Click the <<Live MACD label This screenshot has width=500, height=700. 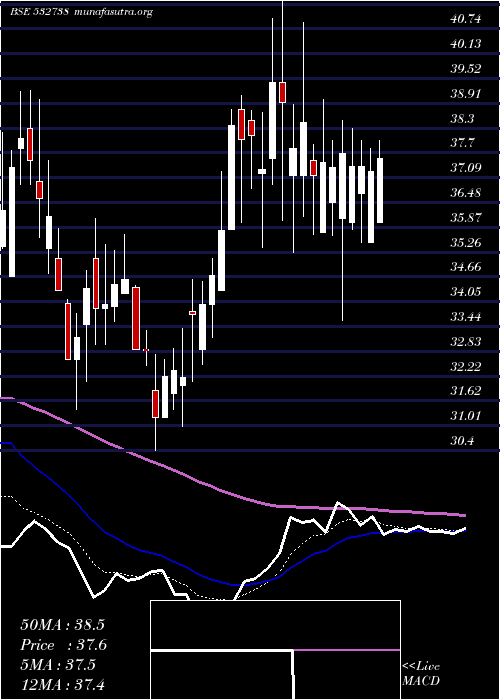click(421, 673)
